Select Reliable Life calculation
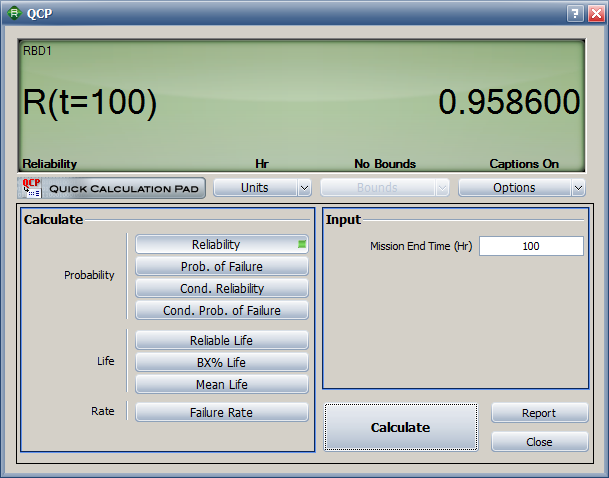Viewport: 609px width, 478px height. [221, 341]
